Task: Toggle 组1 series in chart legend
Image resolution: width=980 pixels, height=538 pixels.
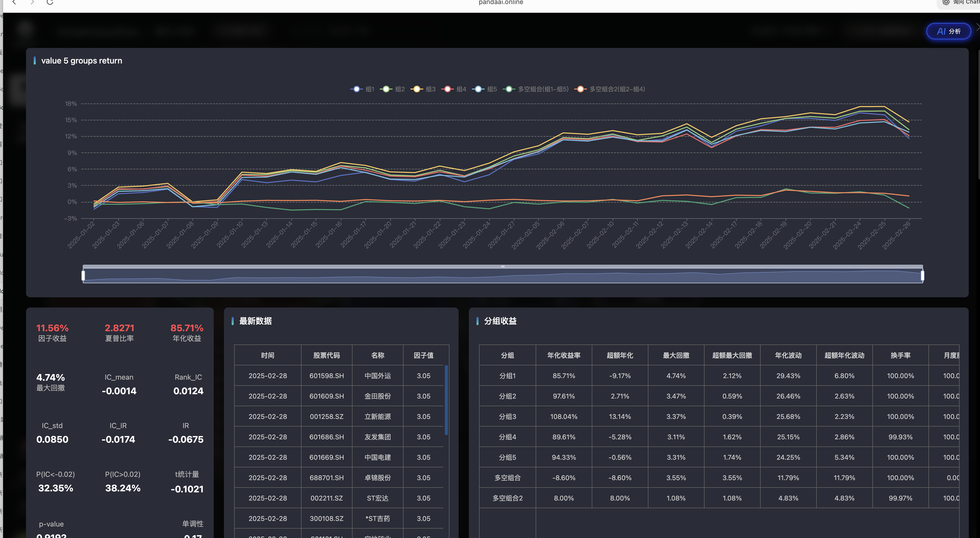Action: [362, 89]
